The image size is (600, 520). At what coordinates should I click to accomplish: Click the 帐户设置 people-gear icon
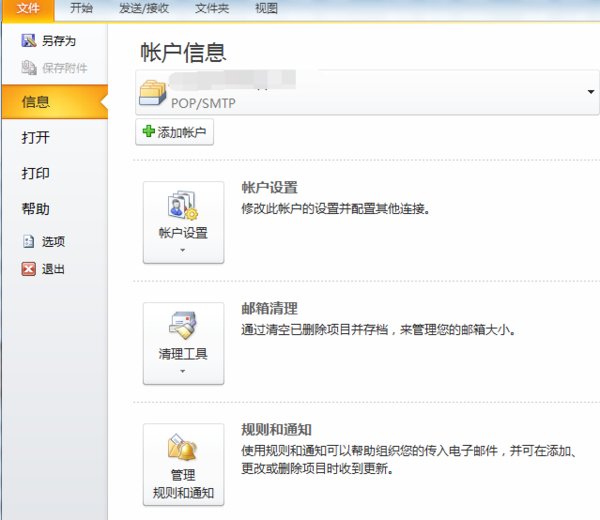click(183, 205)
